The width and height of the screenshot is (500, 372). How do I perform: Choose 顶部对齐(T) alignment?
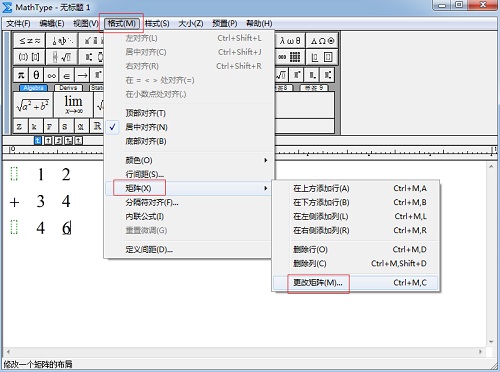click(189, 113)
